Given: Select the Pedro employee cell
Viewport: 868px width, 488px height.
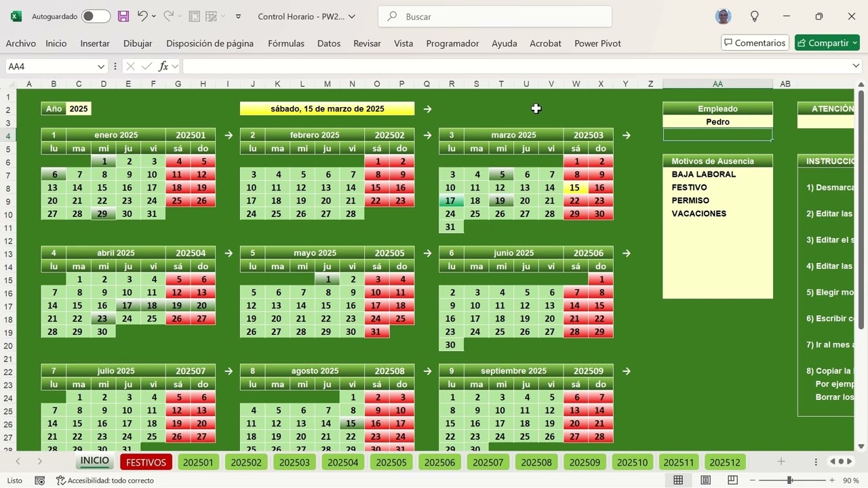Looking at the screenshot, I should coord(717,122).
